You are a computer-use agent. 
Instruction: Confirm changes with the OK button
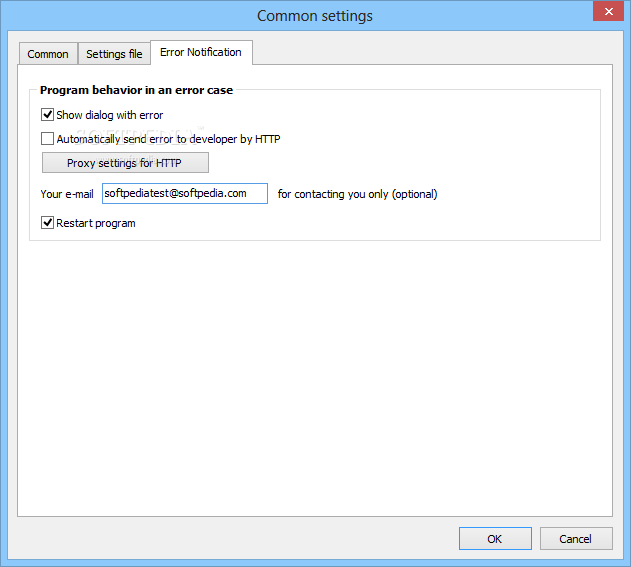click(495, 539)
